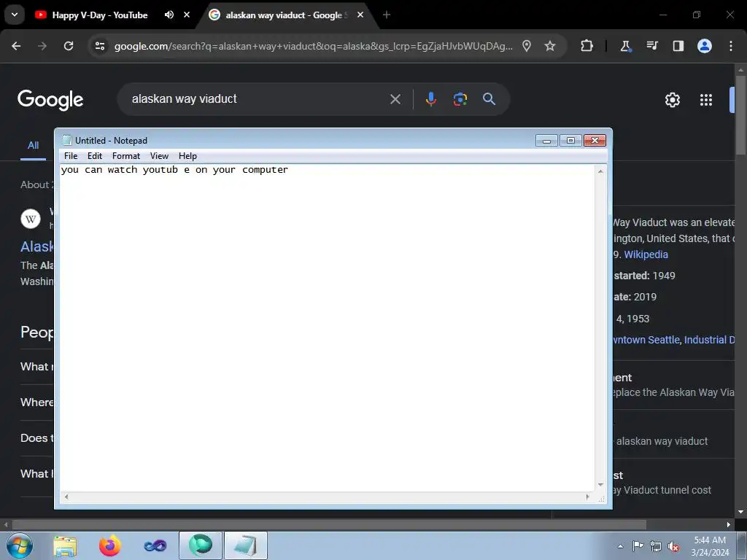
Task: Go forward with the browser forward arrow
Action: tap(42, 46)
